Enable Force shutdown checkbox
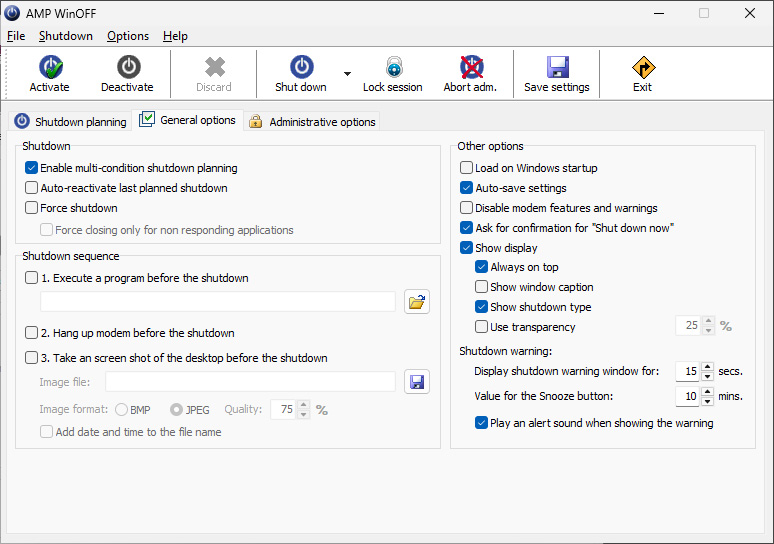 [32, 208]
